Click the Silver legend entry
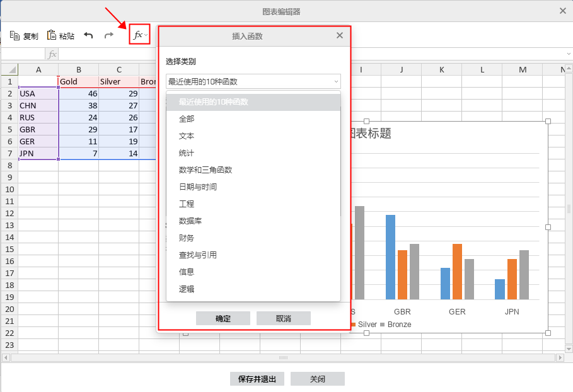Screen dimensions: 573x392 364,325
